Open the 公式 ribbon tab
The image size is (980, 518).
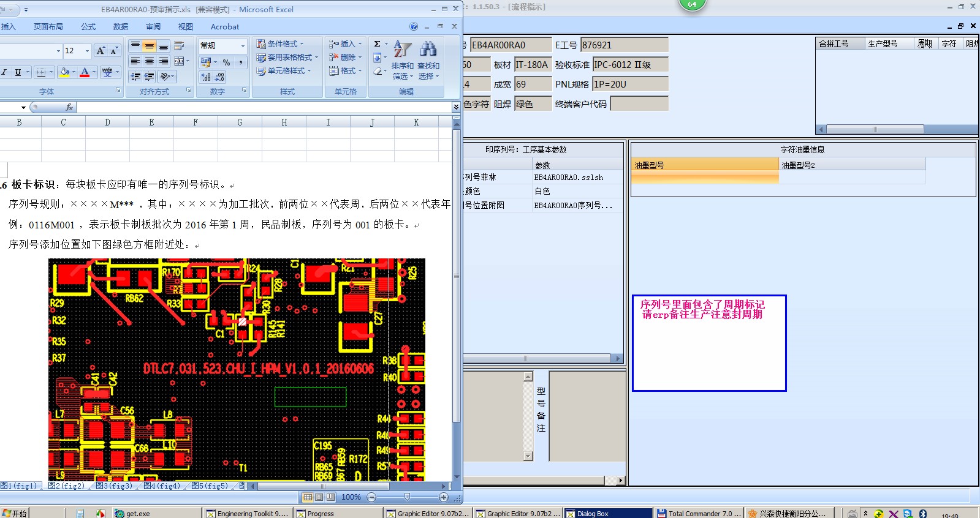pyautogui.click(x=88, y=27)
